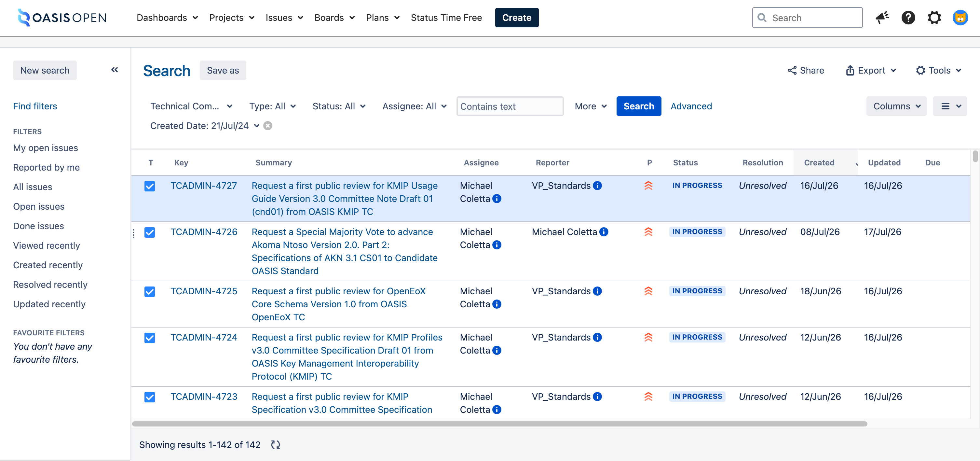
Task: Click the top Search input box
Action: (807, 18)
